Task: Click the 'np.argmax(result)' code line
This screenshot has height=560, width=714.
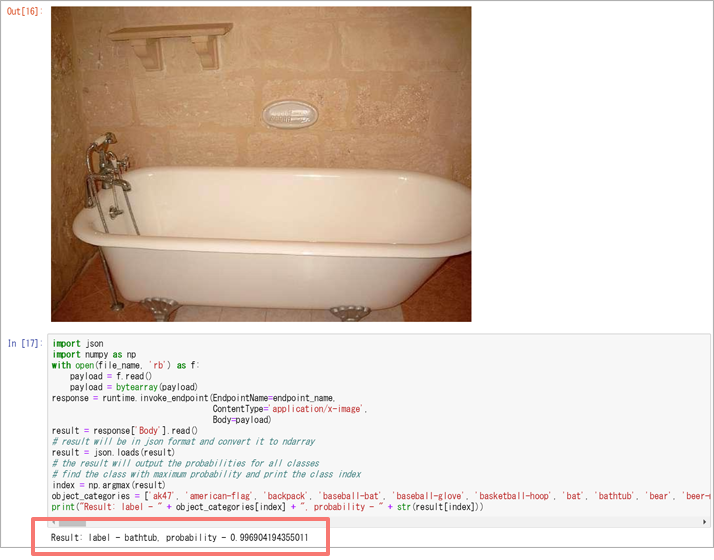Action: pyautogui.click(x=108, y=485)
